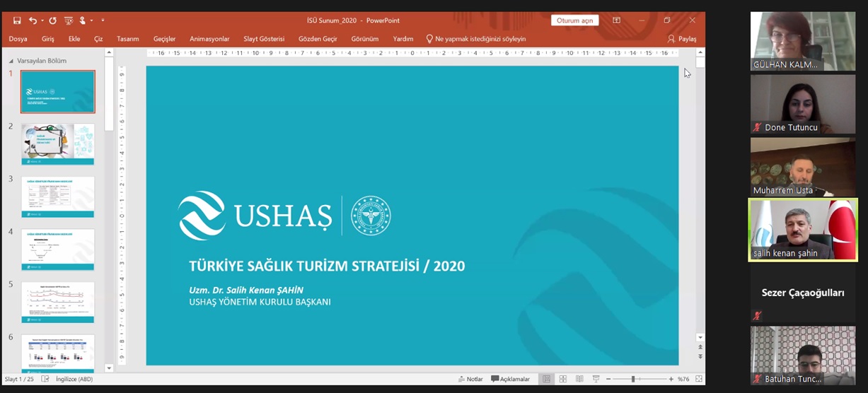This screenshot has height=393, width=868.
Task: Click the zoom slider handle
Action: pyautogui.click(x=633, y=380)
